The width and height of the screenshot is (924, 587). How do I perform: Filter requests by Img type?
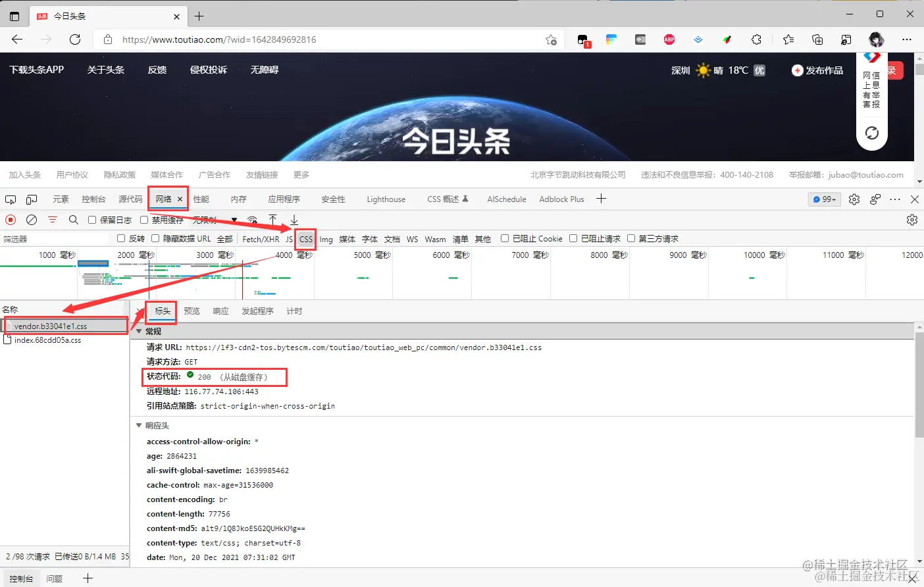tap(326, 239)
